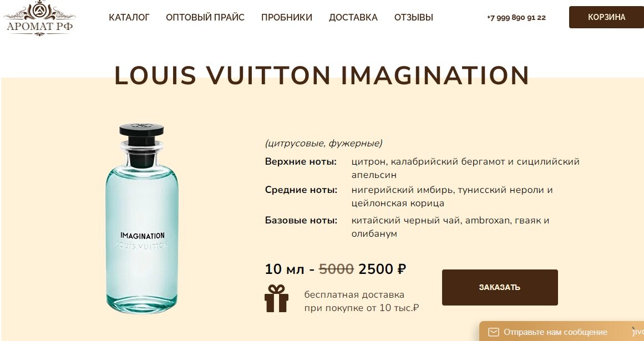Click the Imagination perfume bottle image

click(x=141, y=218)
